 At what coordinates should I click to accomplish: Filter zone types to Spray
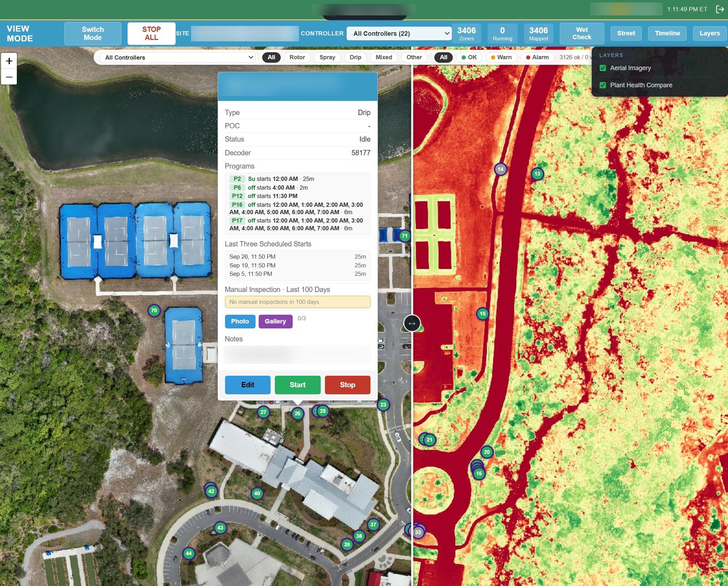tap(327, 57)
